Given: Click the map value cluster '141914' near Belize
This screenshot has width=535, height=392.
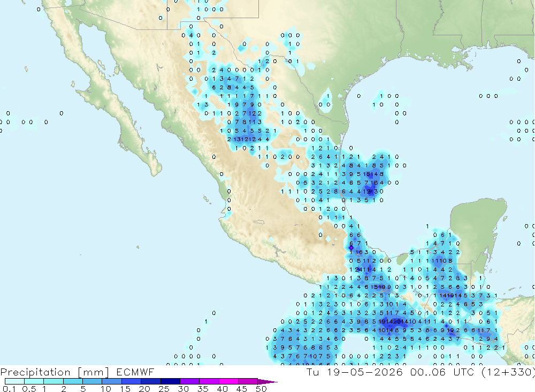Looking at the screenshot, I should tap(450, 295).
